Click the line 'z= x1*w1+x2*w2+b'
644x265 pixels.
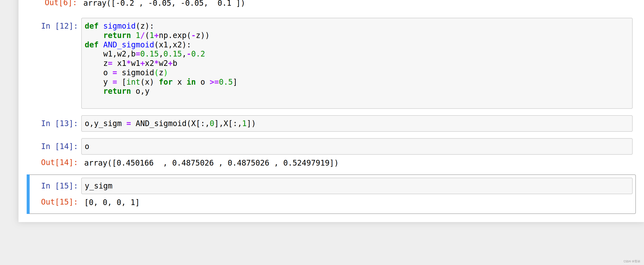pos(140,63)
